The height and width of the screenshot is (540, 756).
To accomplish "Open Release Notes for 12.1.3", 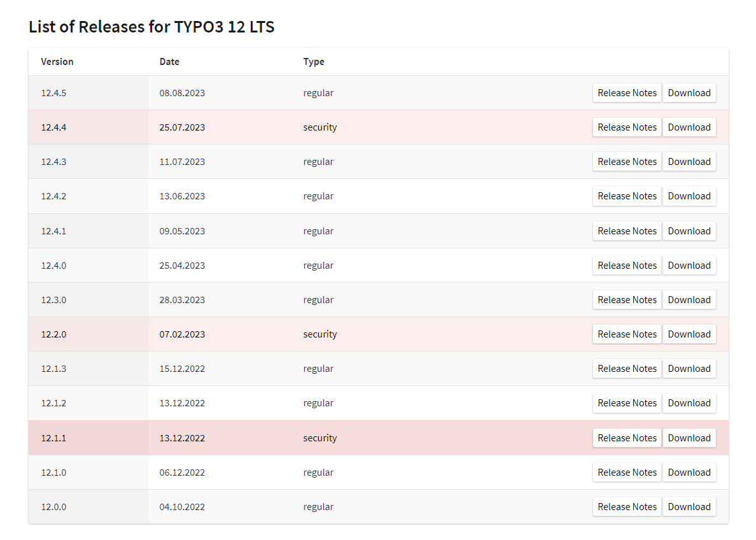I will (627, 369).
